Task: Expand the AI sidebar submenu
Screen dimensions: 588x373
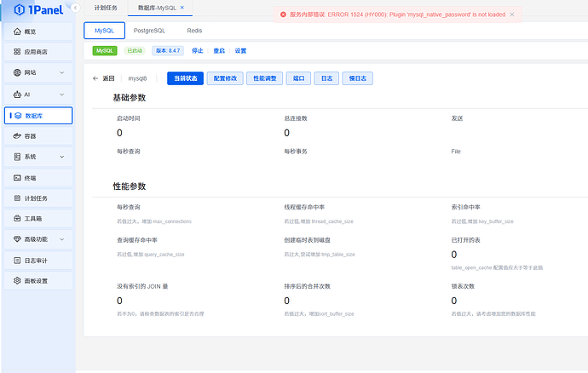Action: (61, 94)
